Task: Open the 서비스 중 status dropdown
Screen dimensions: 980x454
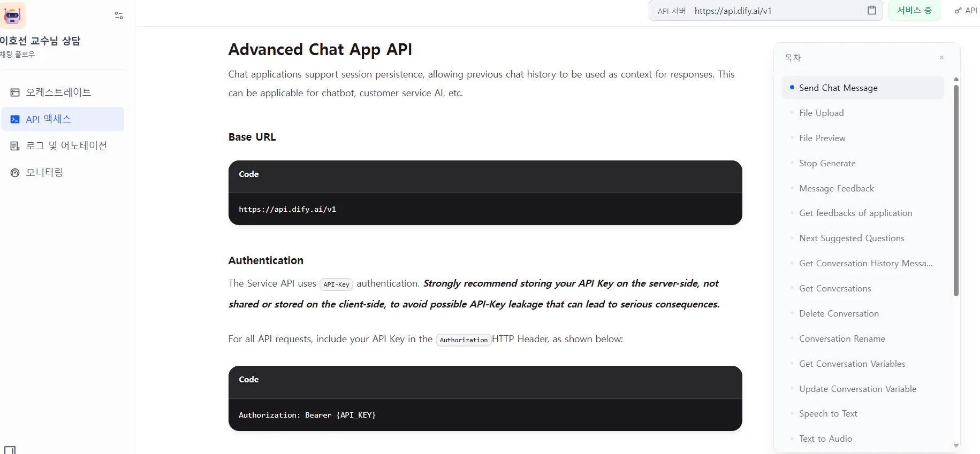Action: point(914,11)
